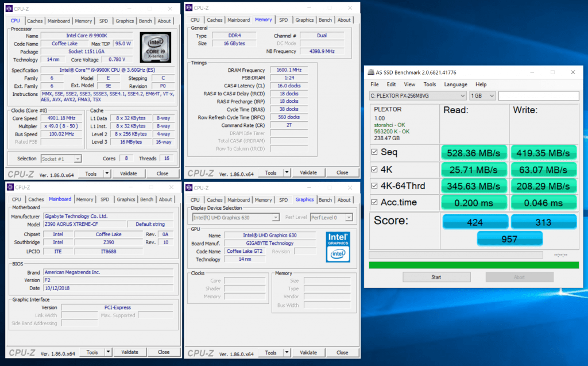This screenshot has width=588, height=366.
Task: Click the total score 957 box
Action: 510,239
